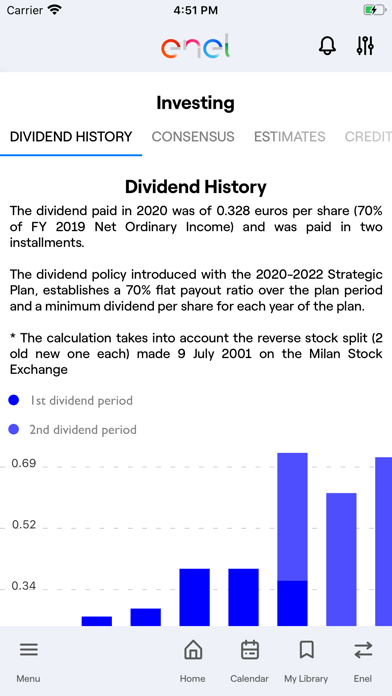Select the dark lower segment of stacked bar
Viewport: 392px width, 696px height.
pyautogui.click(x=293, y=603)
